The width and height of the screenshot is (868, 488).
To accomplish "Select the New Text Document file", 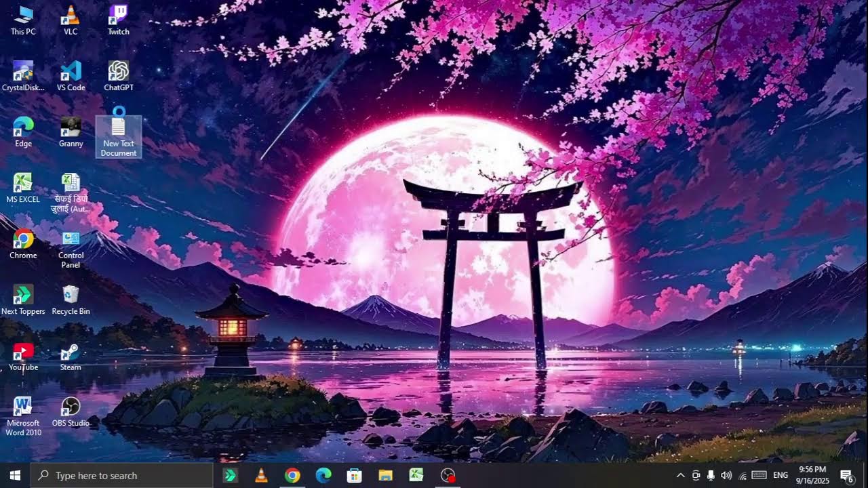I will click(x=119, y=137).
